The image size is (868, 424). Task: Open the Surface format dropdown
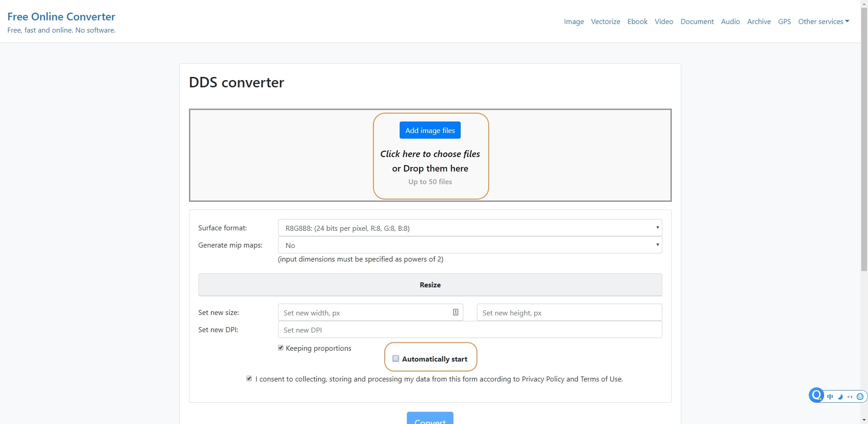[470, 228]
